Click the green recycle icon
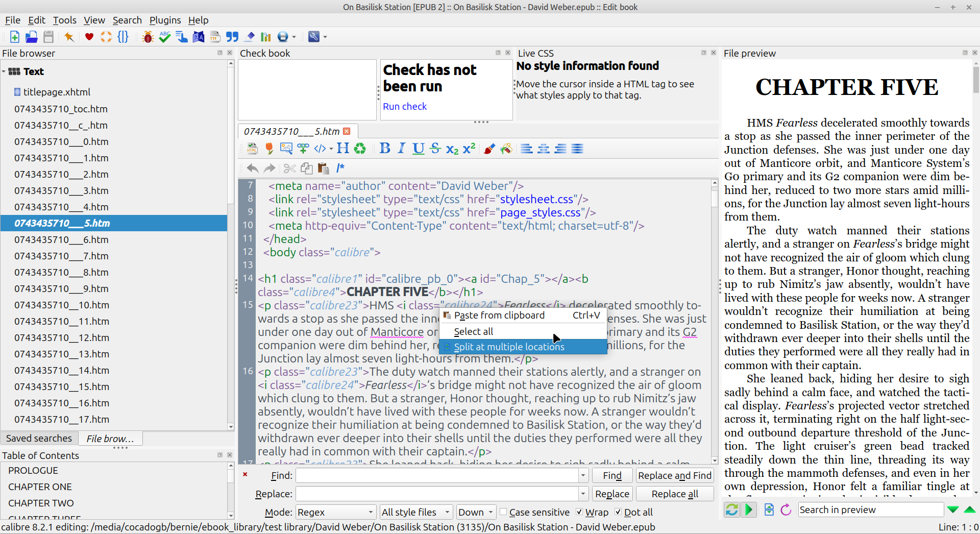The image size is (980, 534). click(360, 149)
